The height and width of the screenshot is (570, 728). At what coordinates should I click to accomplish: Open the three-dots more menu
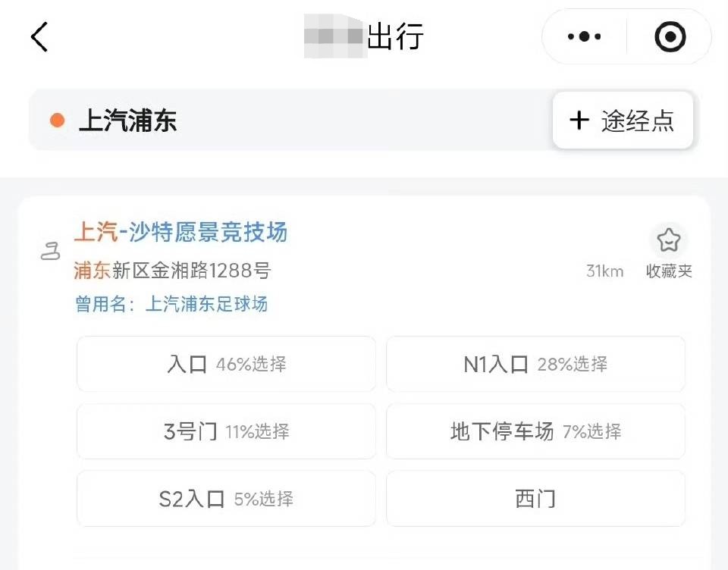584,36
